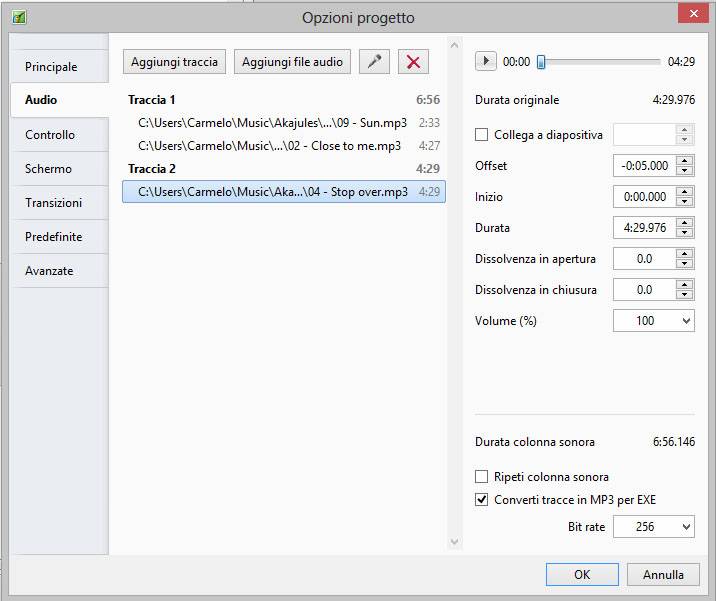Click the app icon in title bar
Screen dimensions: 716x601
click(19, 17)
